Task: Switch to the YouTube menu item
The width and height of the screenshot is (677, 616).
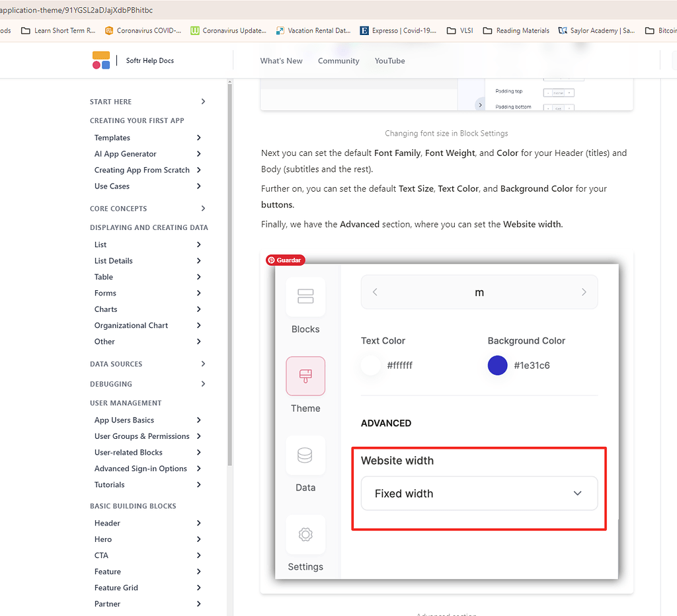Action: (389, 60)
